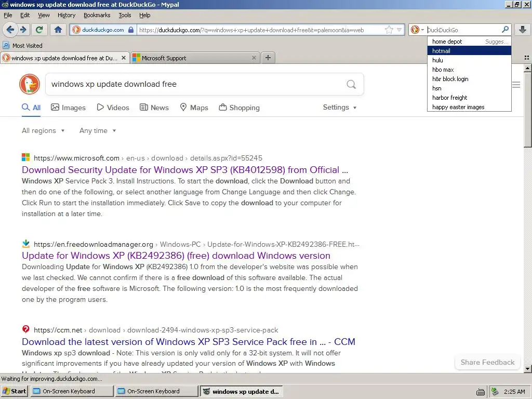Viewport: 532px width, 399px height.
Task: Open the CCM Windows XP SP3 Service Pack link
Action: (188, 342)
